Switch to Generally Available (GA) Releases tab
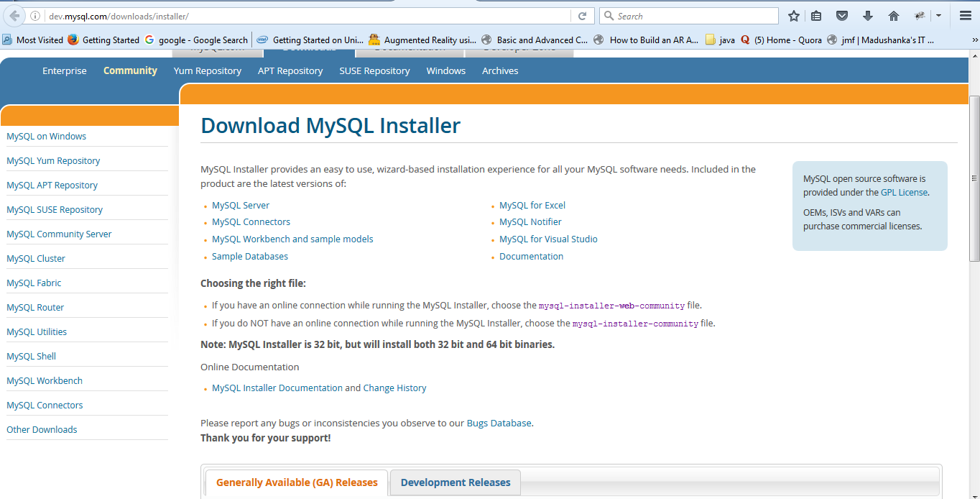Viewport: 980px width, 499px height. [x=297, y=482]
